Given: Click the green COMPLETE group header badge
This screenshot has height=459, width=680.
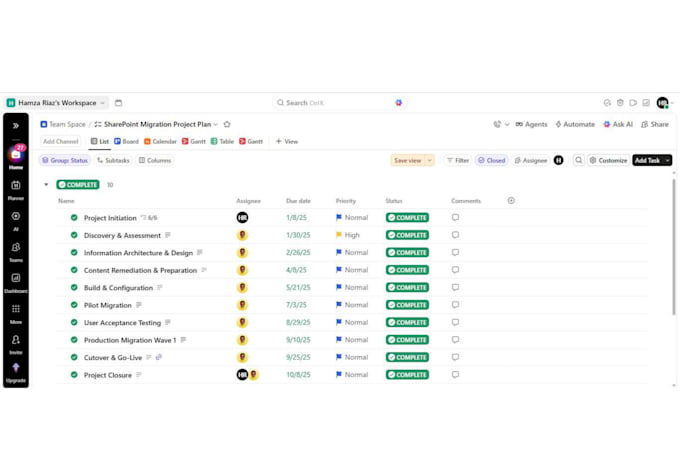Looking at the screenshot, I should point(78,185).
